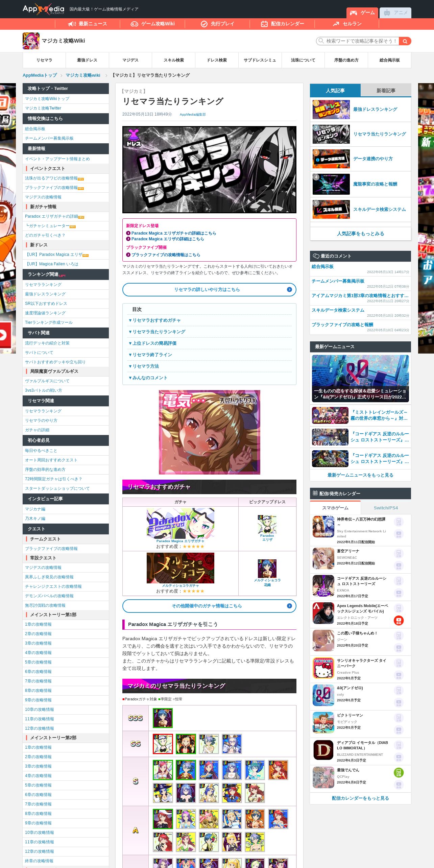Open the ディアブロ イモータル app icon
Viewport: 434px width, 868px height.
click(x=323, y=750)
